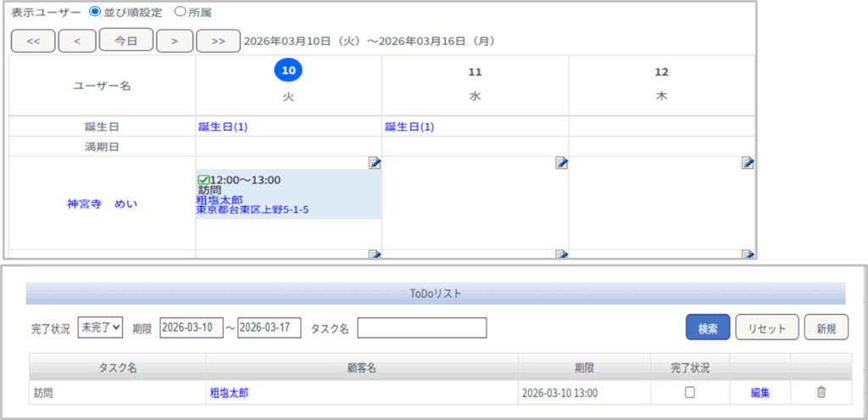Open the 編集 link for 訪問 task
Screen dimensions: 868x420
tap(759, 392)
